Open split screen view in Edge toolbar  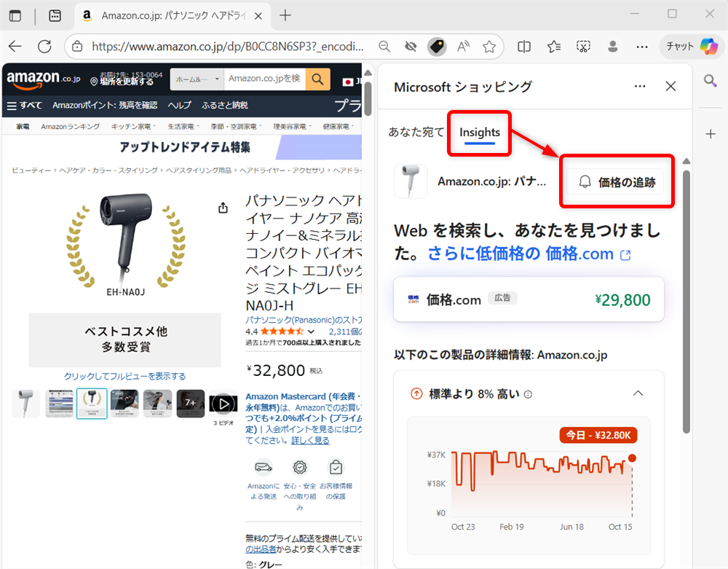pos(523,45)
